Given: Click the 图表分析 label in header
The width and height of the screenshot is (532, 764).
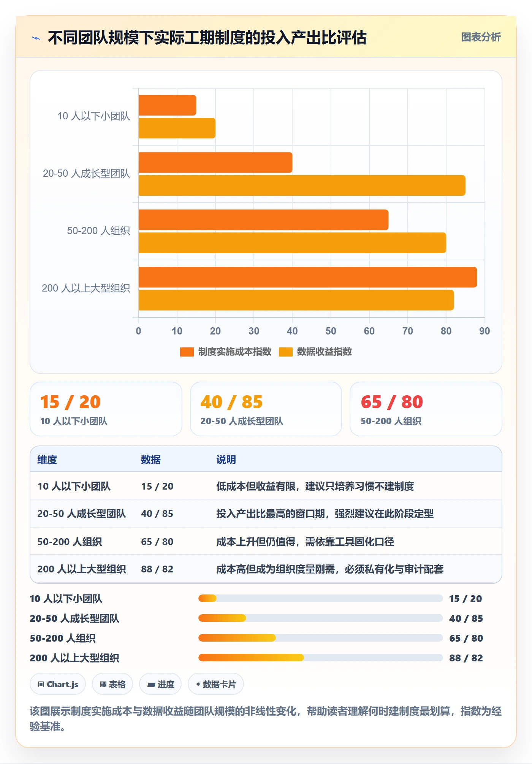Looking at the screenshot, I should (x=481, y=37).
